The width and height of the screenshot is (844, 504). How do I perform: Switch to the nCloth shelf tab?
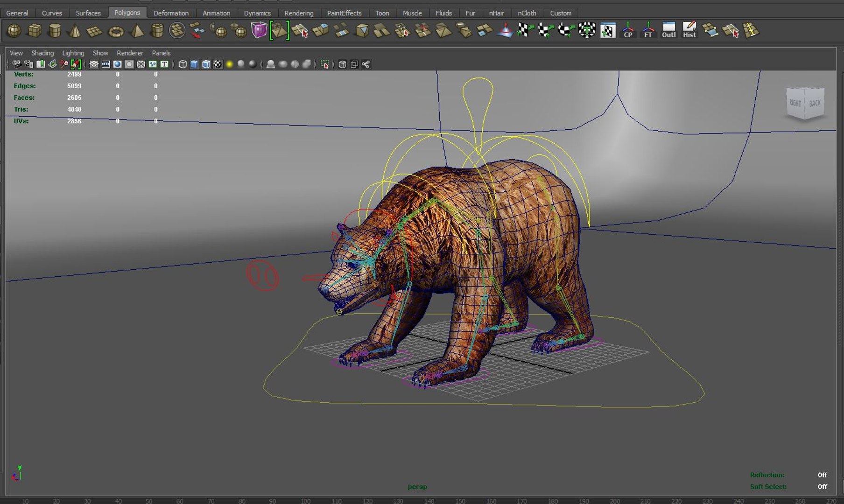pyautogui.click(x=527, y=13)
